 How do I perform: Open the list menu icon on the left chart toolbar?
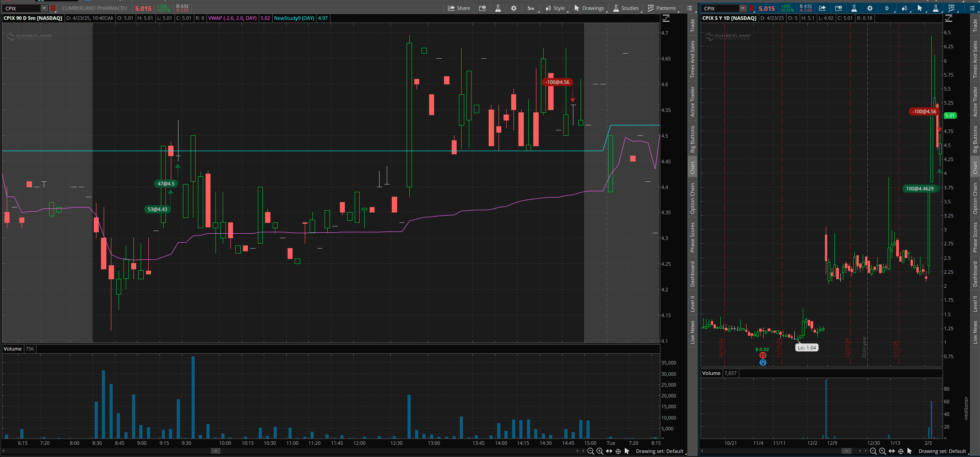[689, 8]
